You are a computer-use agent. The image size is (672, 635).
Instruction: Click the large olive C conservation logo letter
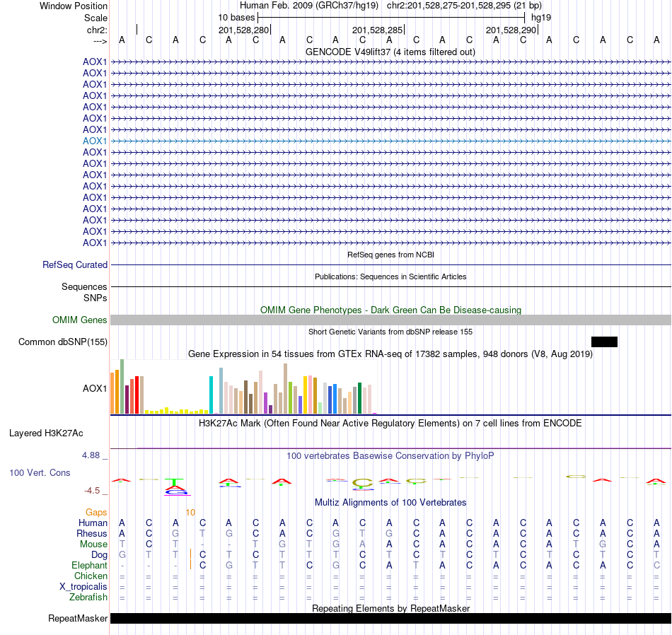coord(363,483)
